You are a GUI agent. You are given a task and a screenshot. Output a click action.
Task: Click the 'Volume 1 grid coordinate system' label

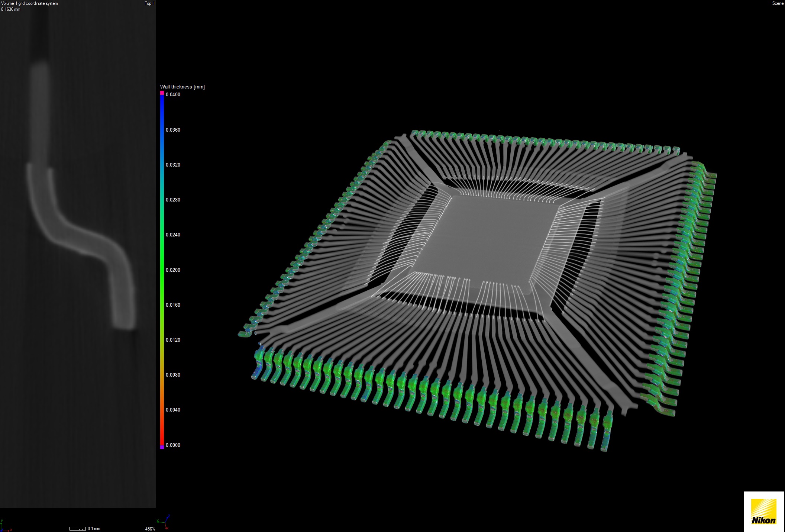29,3
